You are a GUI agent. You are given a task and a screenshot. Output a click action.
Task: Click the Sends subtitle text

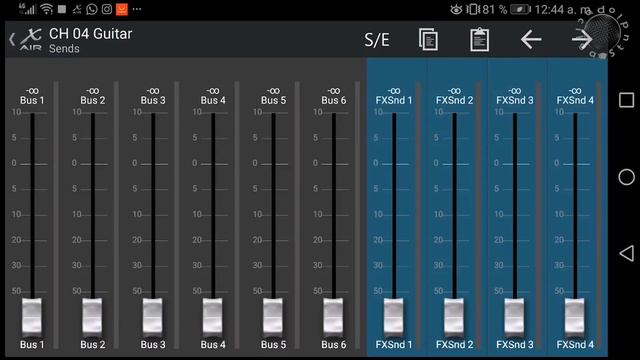click(x=64, y=49)
